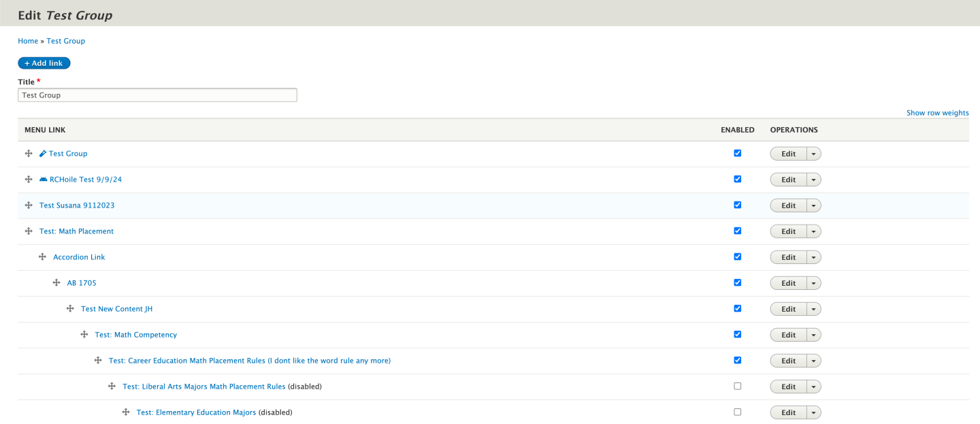Image resolution: width=980 pixels, height=424 pixels.
Task: Click drag handle for Test Group row
Action: click(29, 154)
